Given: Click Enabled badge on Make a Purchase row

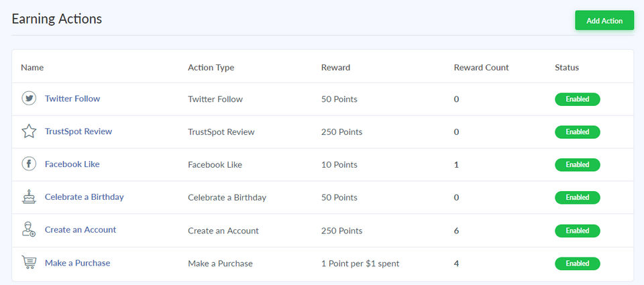Looking at the screenshot, I should click(577, 264).
